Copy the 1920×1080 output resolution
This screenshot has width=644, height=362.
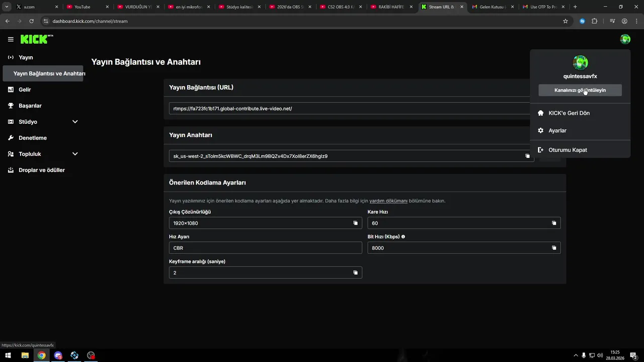[x=355, y=223]
